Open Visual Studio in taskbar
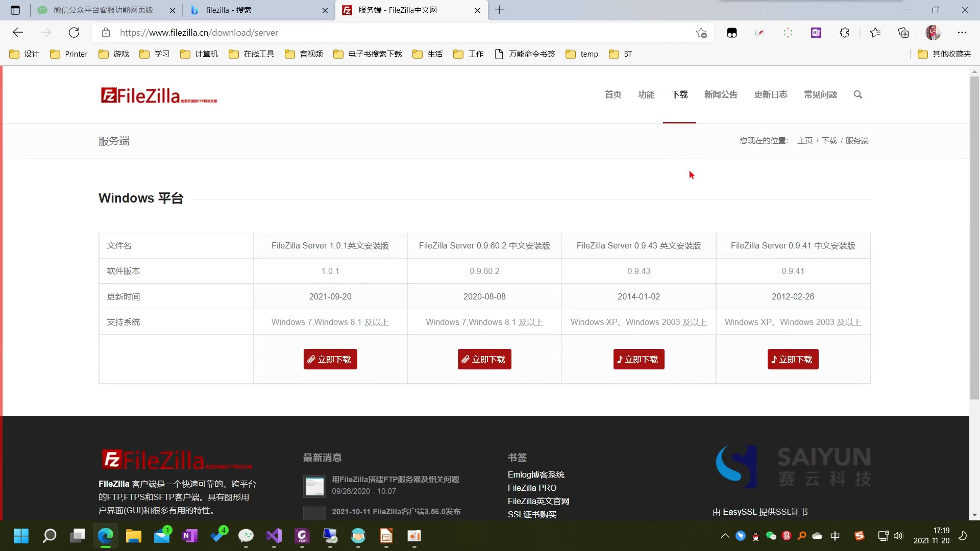This screenshot has height=551, width=980. pyautogui.click(x=274, y=536)
